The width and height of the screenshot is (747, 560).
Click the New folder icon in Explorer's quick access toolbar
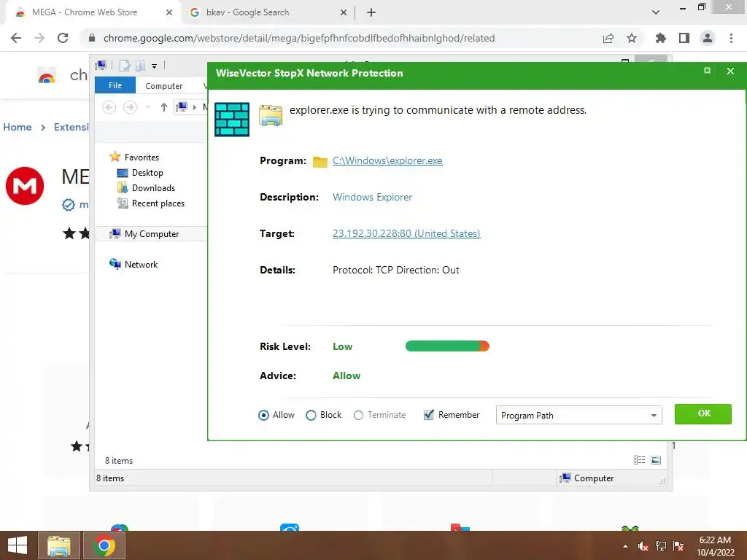140,66
